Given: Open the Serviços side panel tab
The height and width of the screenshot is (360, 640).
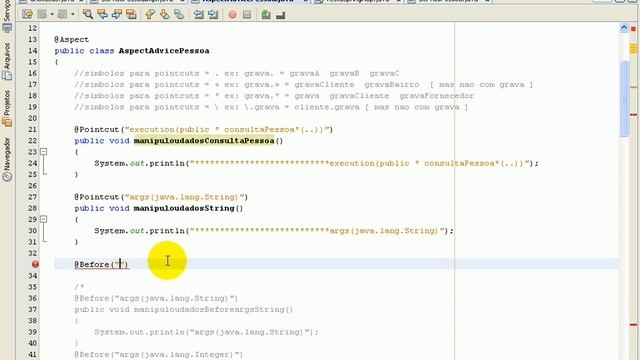Looking at the screenshot, I should [7, 16].
